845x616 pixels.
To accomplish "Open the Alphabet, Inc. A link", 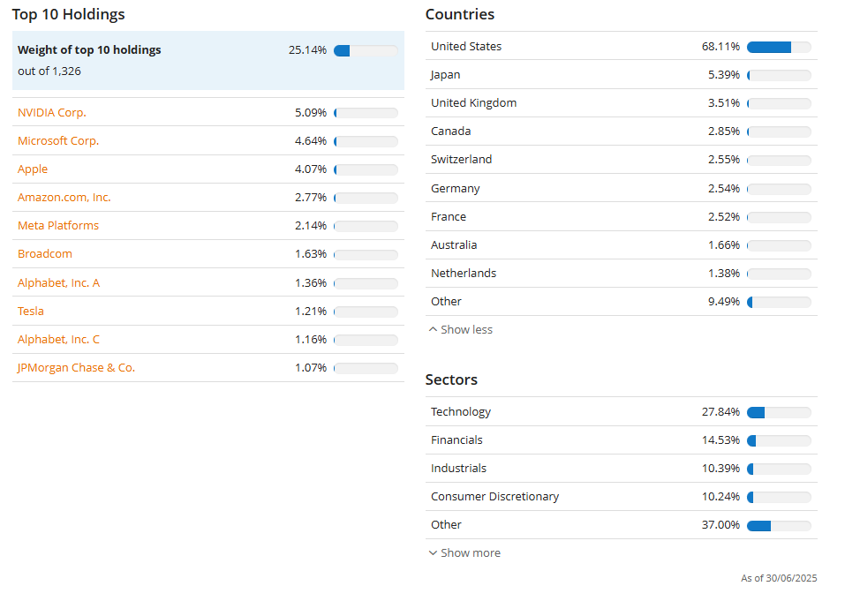I will [x=59, y=282].
